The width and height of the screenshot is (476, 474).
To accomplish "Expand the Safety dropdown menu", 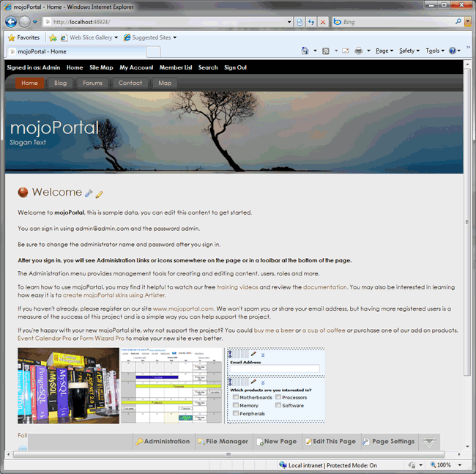I will coord(409,51).
